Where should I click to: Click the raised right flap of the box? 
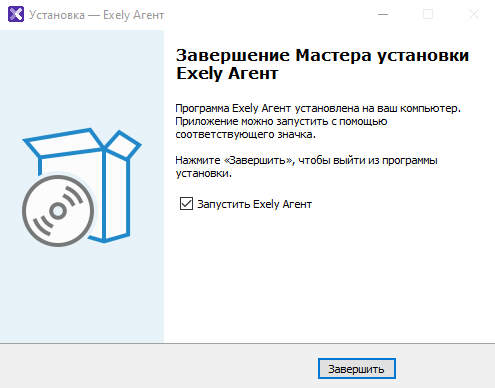tap(124, 144)
